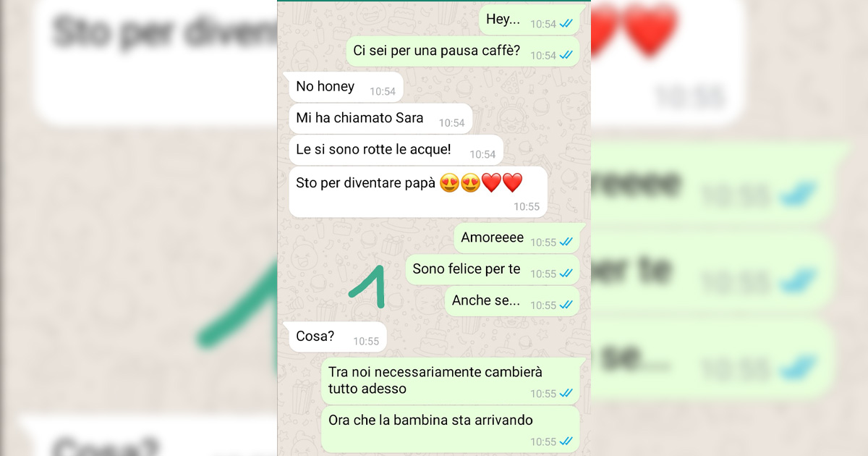Click the 10:54 timestamp beside "No honey"
The image size is (868, 456).
coord(383,92)
